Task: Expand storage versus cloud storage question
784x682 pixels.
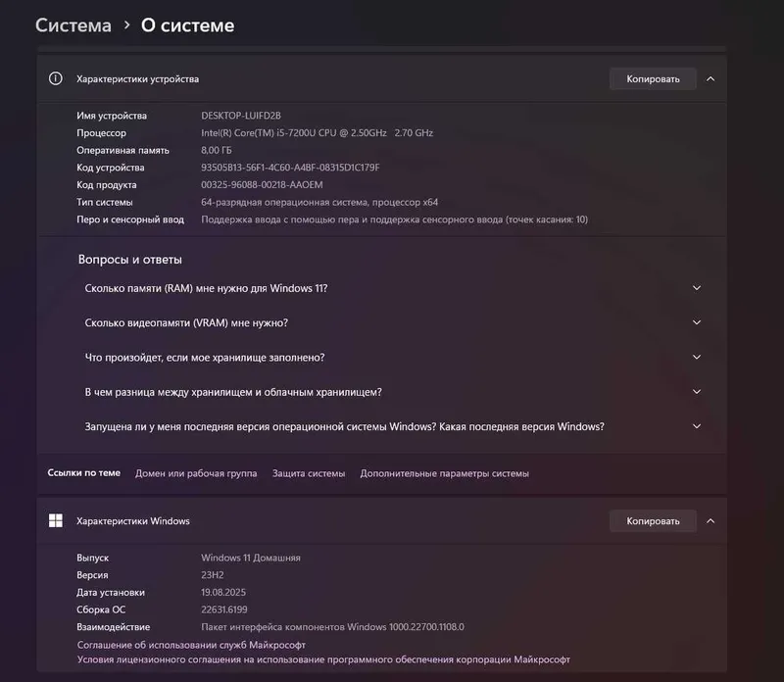Action: click(x=393, y=392)
